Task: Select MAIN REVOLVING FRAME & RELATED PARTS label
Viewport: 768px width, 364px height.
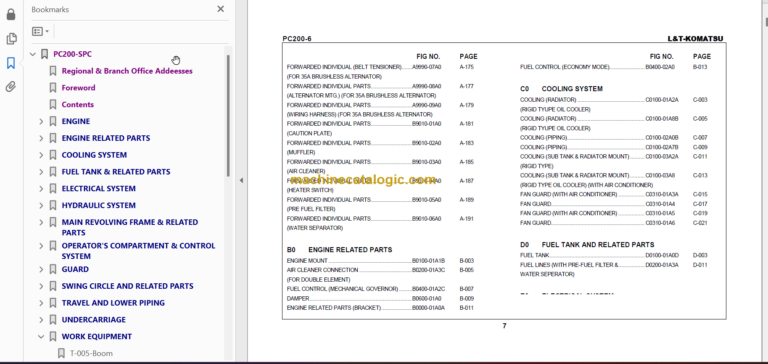Action: click(130, 227)
